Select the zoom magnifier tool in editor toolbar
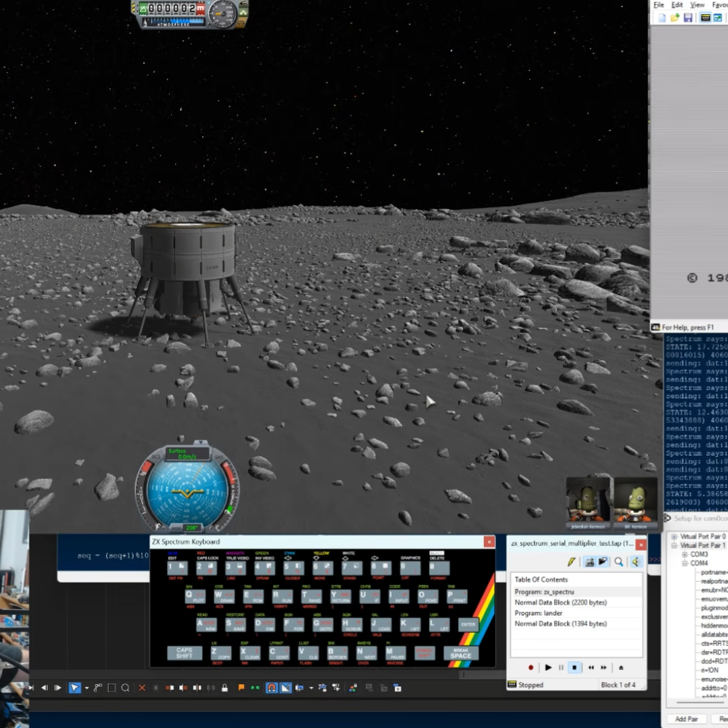This screenshot has width=728, height=728. pos(125,688)
